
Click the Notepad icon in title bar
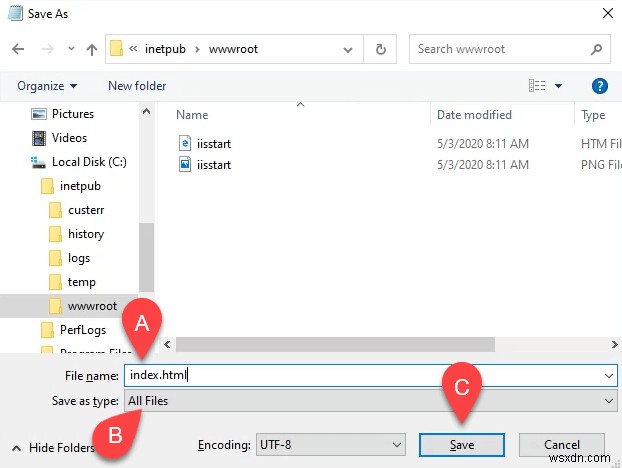pos(15,13)
